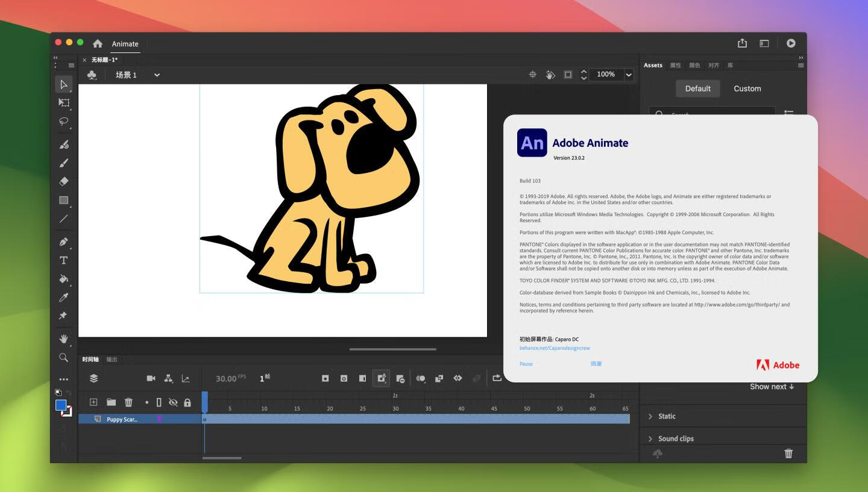Switch asset view to Custom

point(747,89)
